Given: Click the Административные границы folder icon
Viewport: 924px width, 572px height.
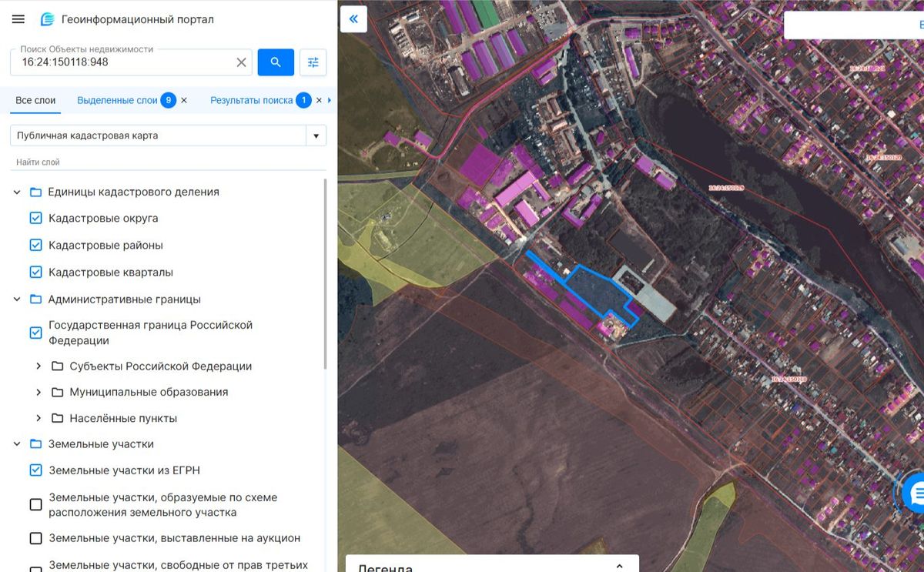Looking at the screenshot, I should [35, 299].
